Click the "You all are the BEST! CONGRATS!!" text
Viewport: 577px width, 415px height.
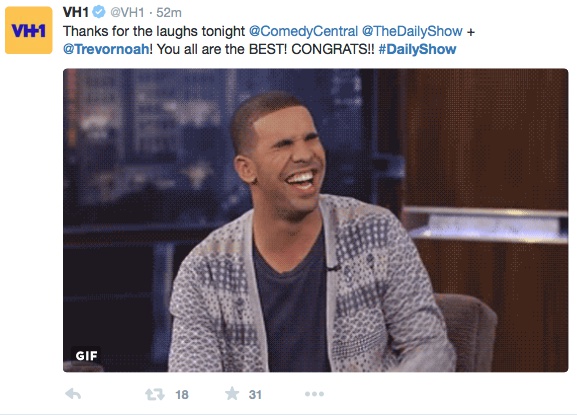point(265,49)
